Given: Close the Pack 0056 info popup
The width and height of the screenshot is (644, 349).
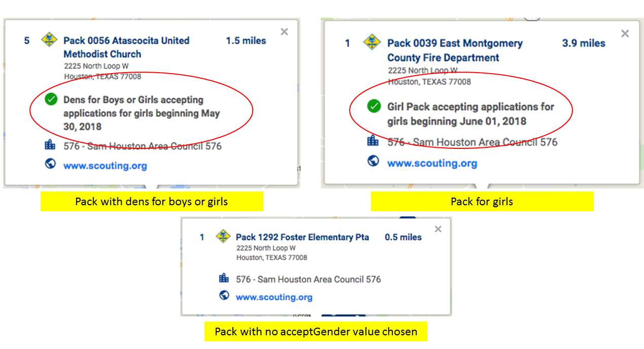Looking at the screenshot, I should [284, 32].
